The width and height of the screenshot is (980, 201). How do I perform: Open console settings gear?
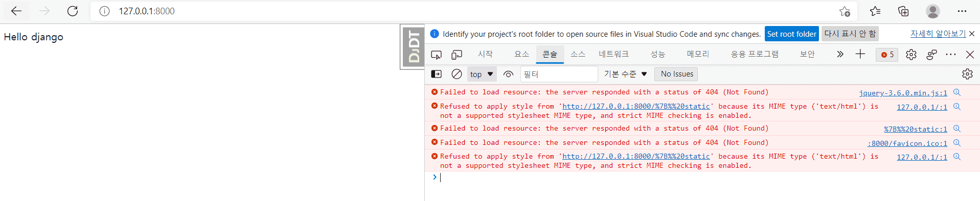click(967, 74)
